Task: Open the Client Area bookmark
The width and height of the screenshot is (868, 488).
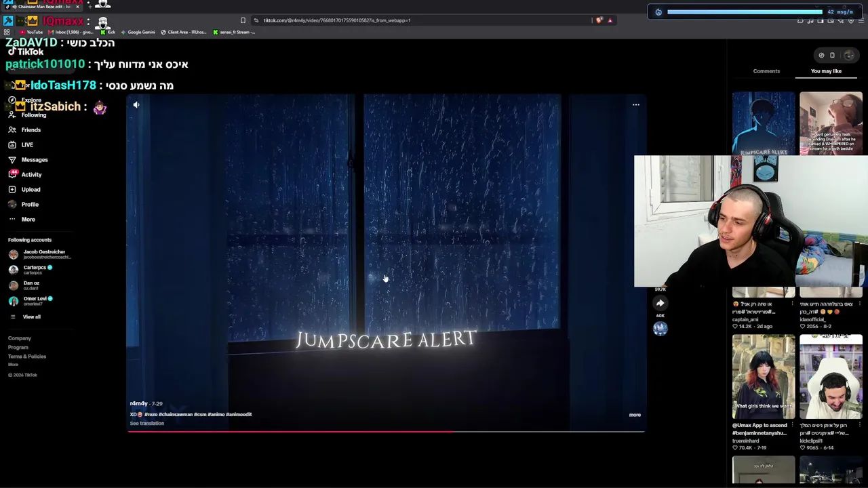Action: (183, 32)
